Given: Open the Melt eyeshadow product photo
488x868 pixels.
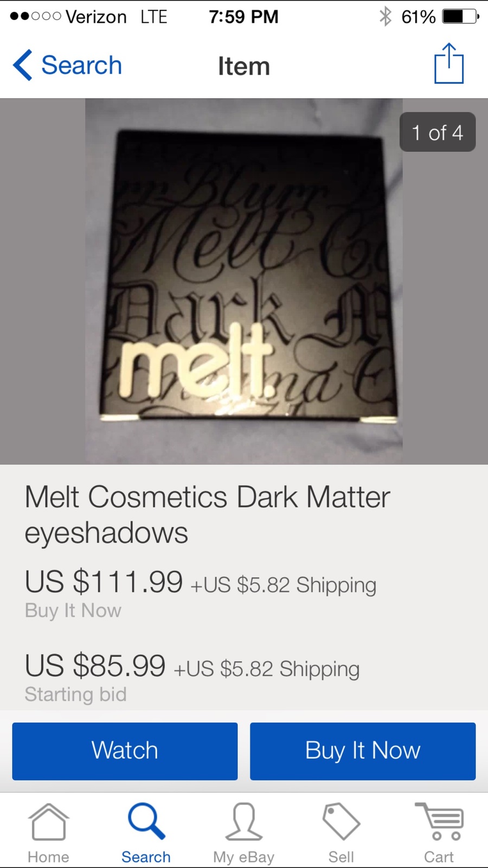Looking at the screenshot, I should coord(244,281).
